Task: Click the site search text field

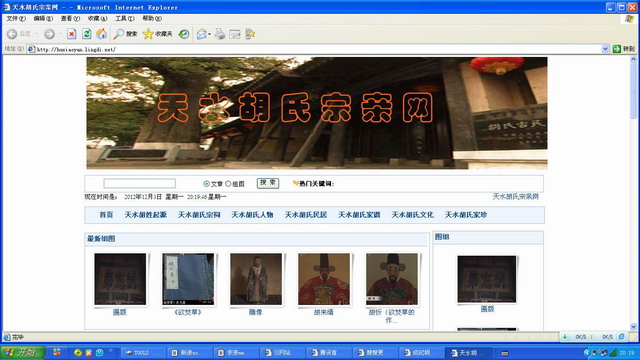Action: click(140, 183)
